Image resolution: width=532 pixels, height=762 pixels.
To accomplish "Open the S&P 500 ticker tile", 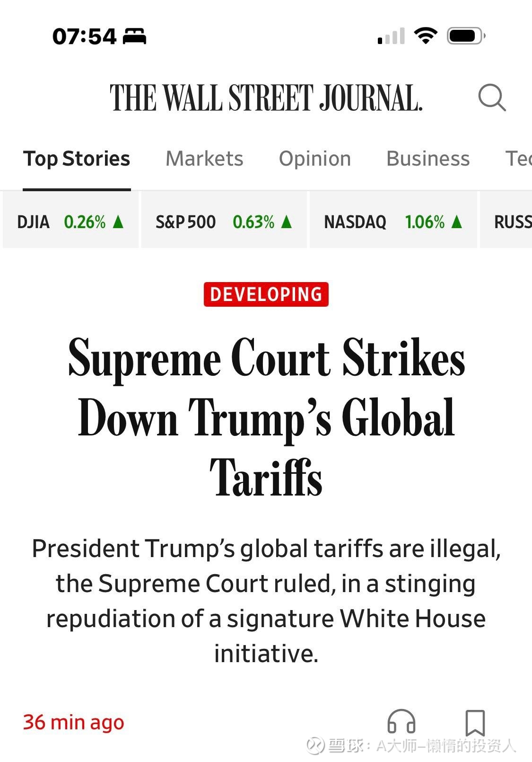I will click(x=224, y=220).
